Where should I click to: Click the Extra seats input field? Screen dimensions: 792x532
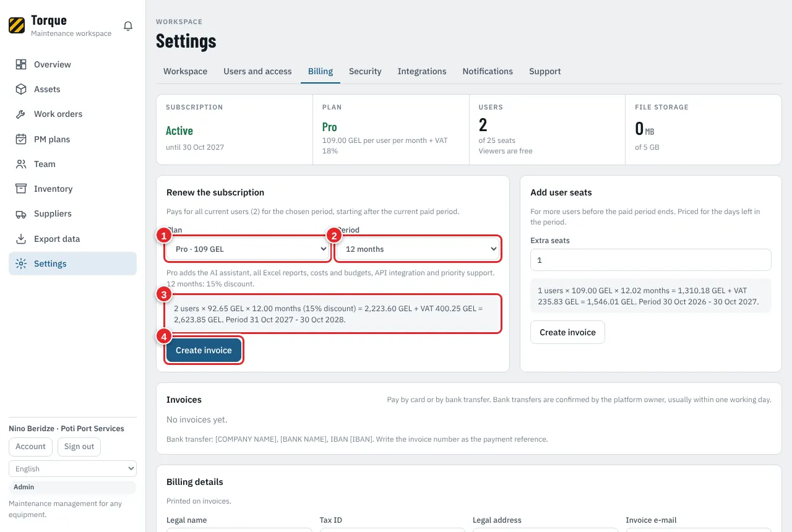click(x=651, y=260)
